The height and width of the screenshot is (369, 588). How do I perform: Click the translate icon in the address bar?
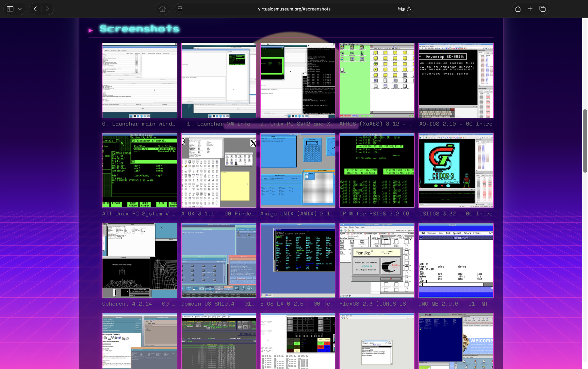pos(401,9)
